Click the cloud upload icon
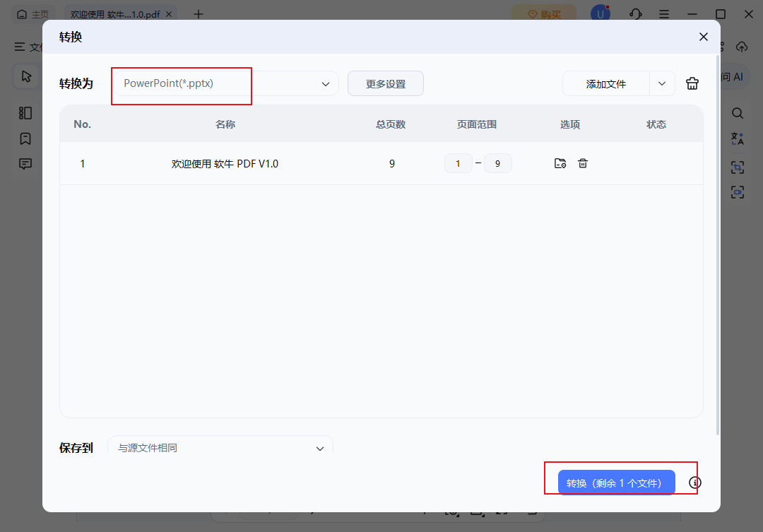 point(742,47)
